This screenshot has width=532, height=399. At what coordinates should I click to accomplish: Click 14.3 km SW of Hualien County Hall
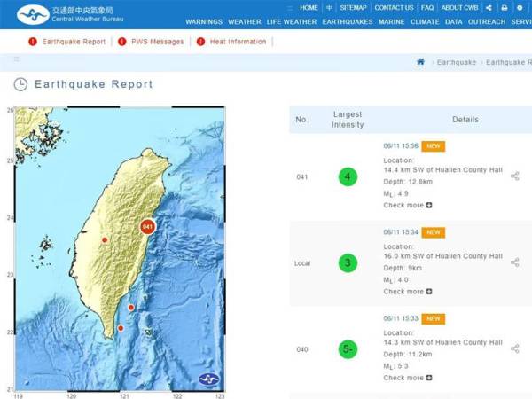click(442, 342)
